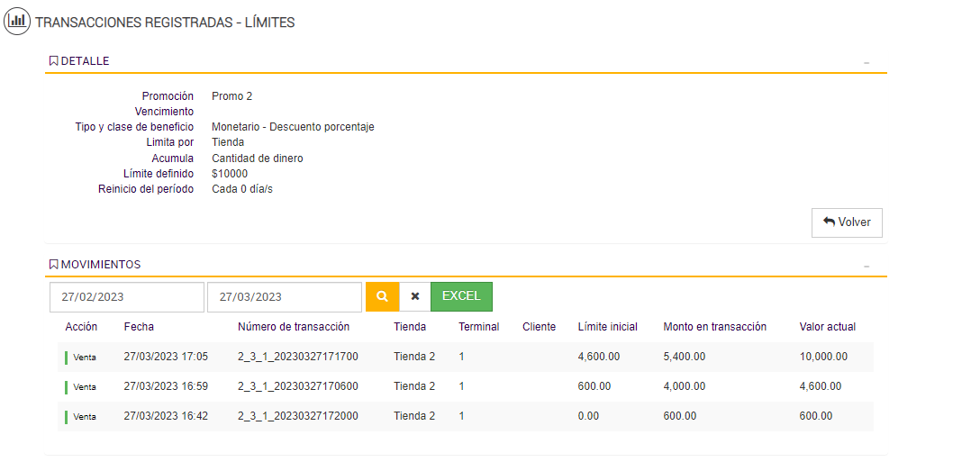The image size is (980, 471).
Task: Export movements with the EXCEL button
Action: point(461,296)
